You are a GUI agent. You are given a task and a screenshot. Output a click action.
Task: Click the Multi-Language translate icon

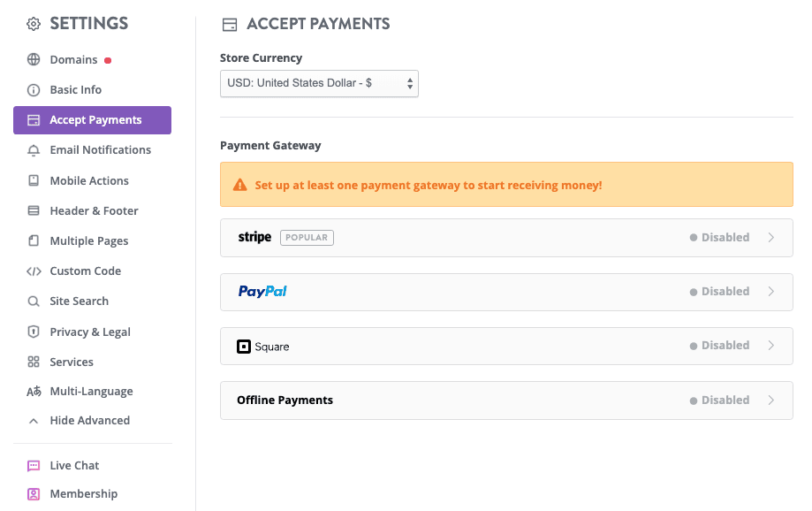pyautogui.click(x=34, y=392)
